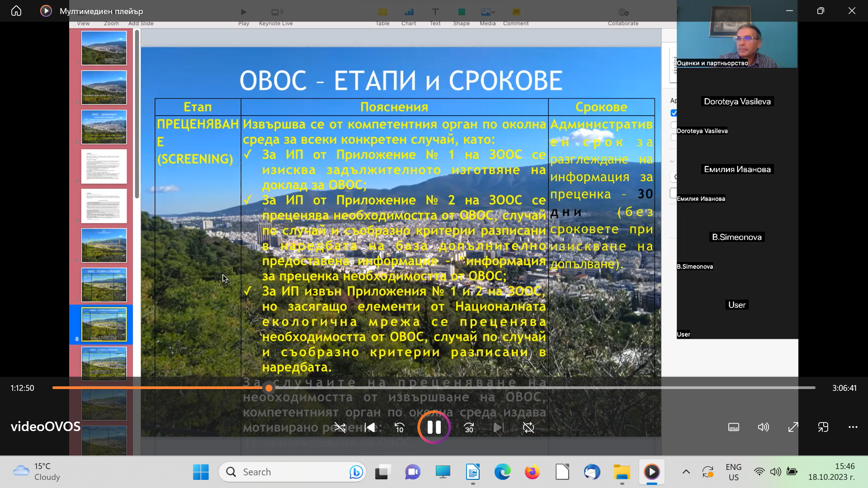868x488 pixels.
Task: Toggle shuffle mode
Action: pyautogui.click(x=340, y=427)
